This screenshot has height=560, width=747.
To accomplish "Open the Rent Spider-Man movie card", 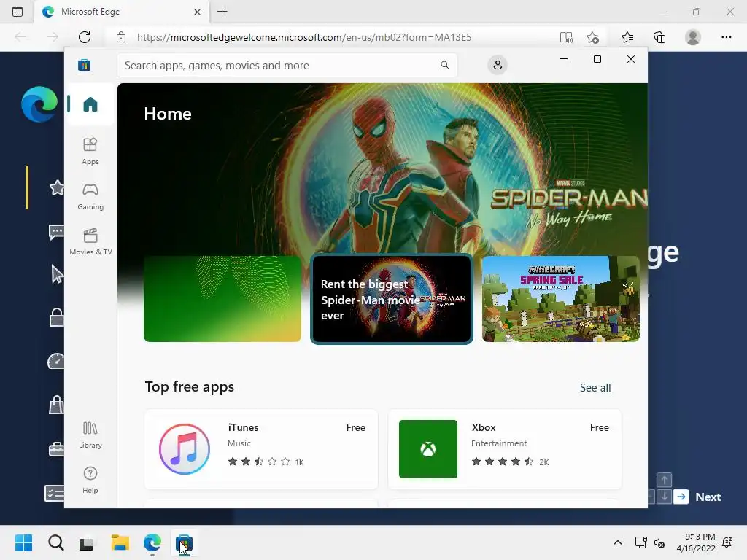I will 392,298.
